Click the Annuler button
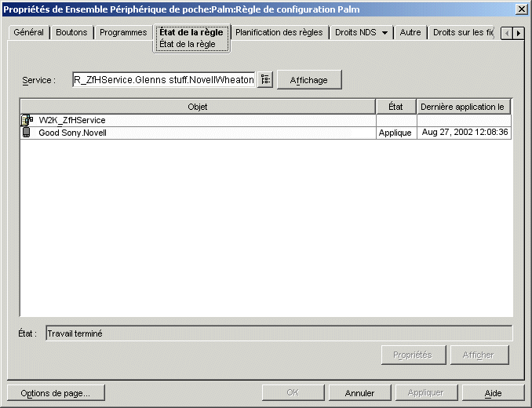The width and height of the screenshot is (532, 408). point(359,393)
